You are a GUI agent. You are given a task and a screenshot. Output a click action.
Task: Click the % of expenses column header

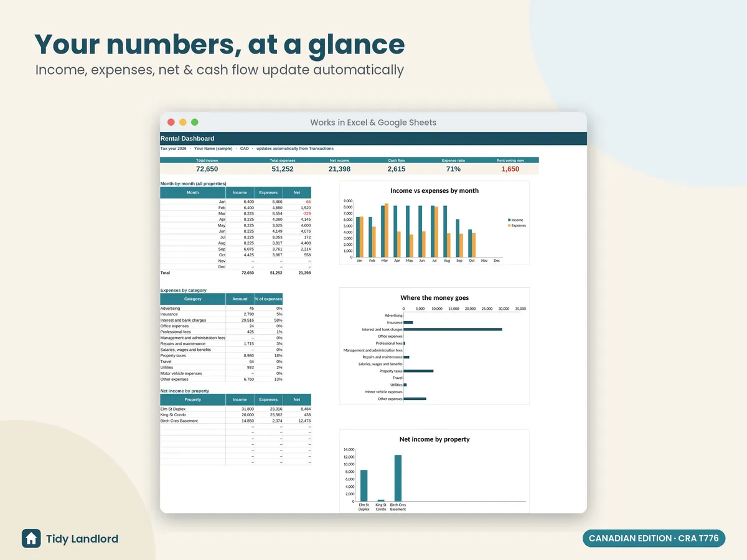[x=268, y=299]
